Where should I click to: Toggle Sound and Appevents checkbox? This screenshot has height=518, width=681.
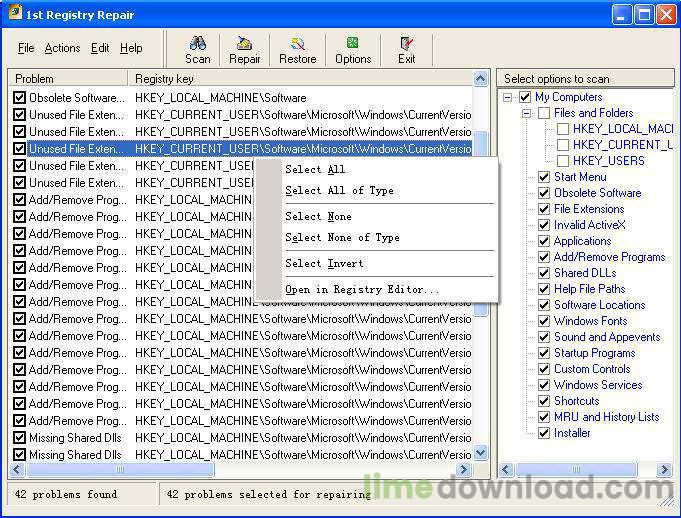(544, 337)
